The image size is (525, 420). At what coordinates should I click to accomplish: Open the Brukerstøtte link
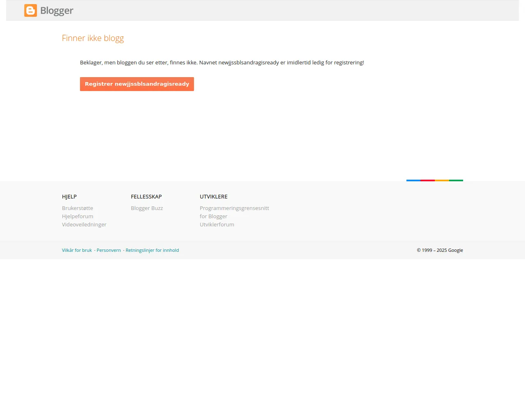point(78,208)
